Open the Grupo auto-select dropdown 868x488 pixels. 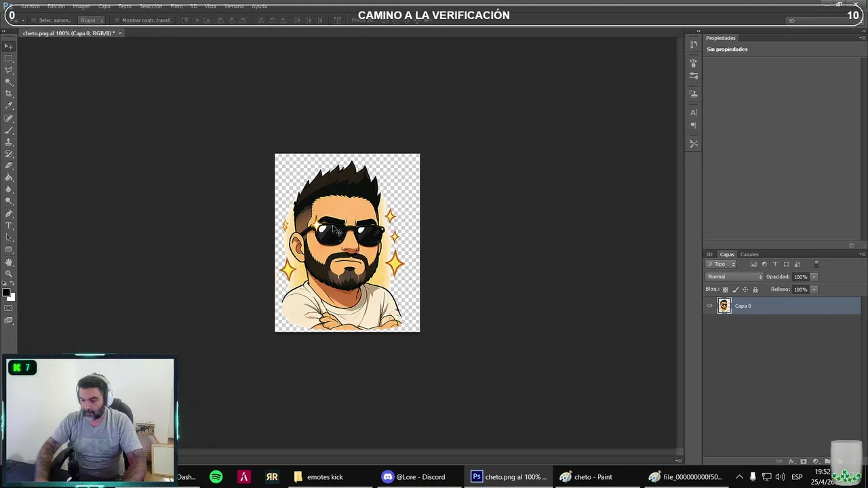click(92, 20)
